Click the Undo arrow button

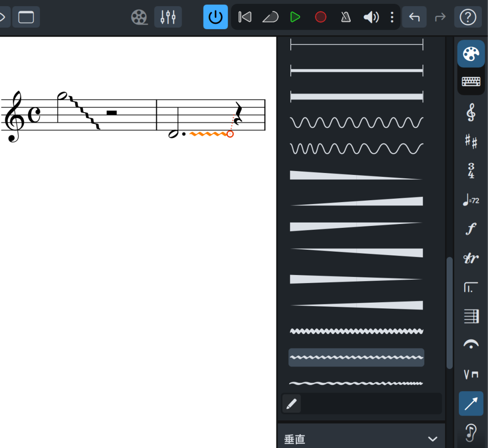(x=414, y=17)
